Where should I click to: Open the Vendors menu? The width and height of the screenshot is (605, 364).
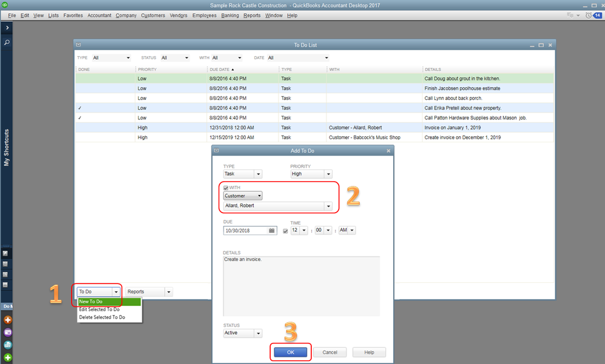coord(178,15)
